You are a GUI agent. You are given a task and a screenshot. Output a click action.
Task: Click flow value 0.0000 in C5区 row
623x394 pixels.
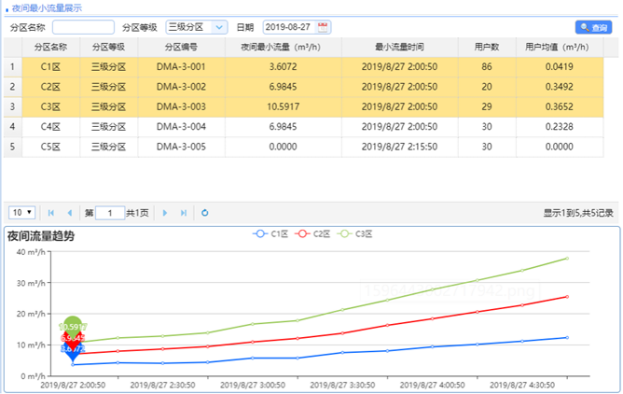tap(283, 147)
